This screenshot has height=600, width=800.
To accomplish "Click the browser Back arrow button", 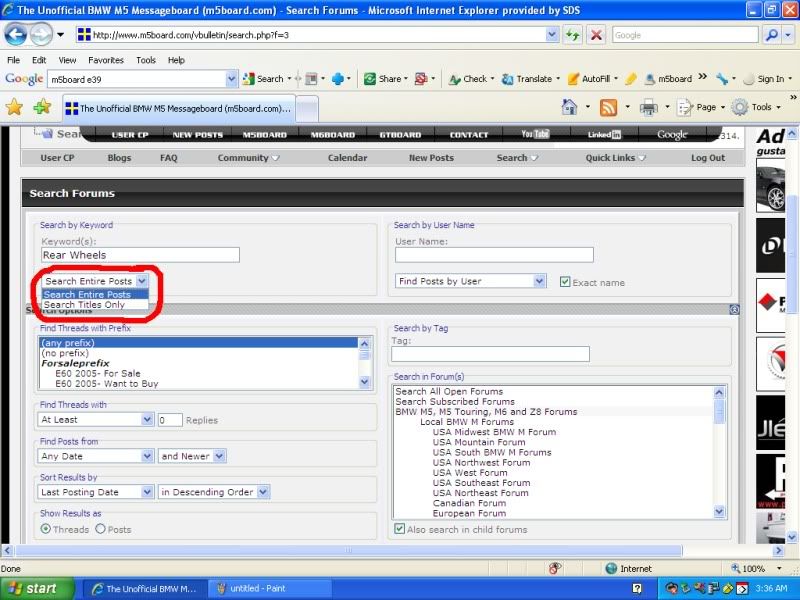I will click(x=16, y=34).
